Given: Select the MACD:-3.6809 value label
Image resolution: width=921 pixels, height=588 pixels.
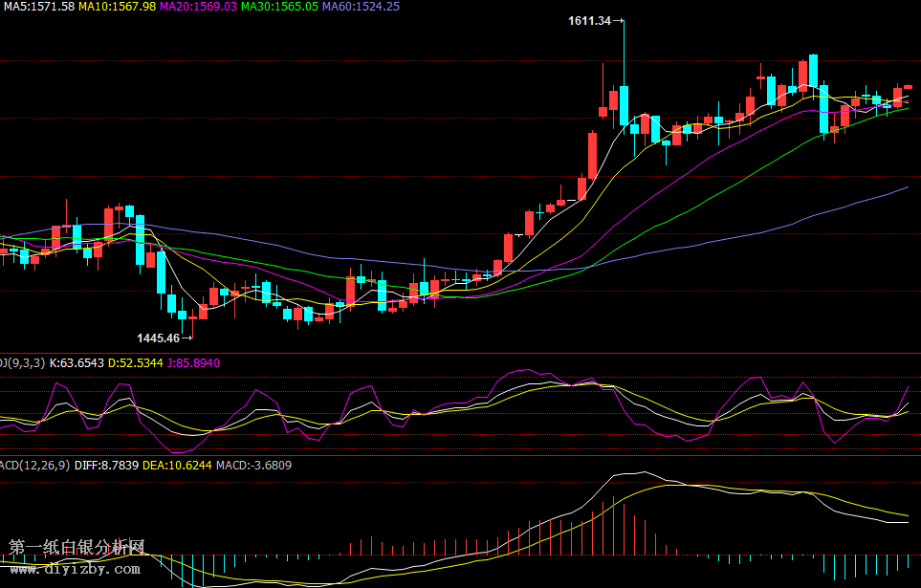Looking at the screenshot, I should (x=254, y=466).
